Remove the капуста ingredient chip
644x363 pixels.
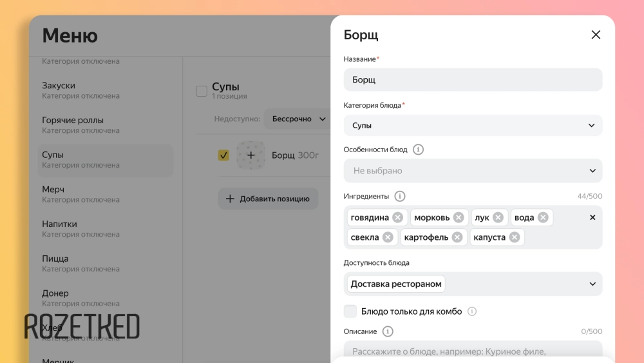point(515,237)
